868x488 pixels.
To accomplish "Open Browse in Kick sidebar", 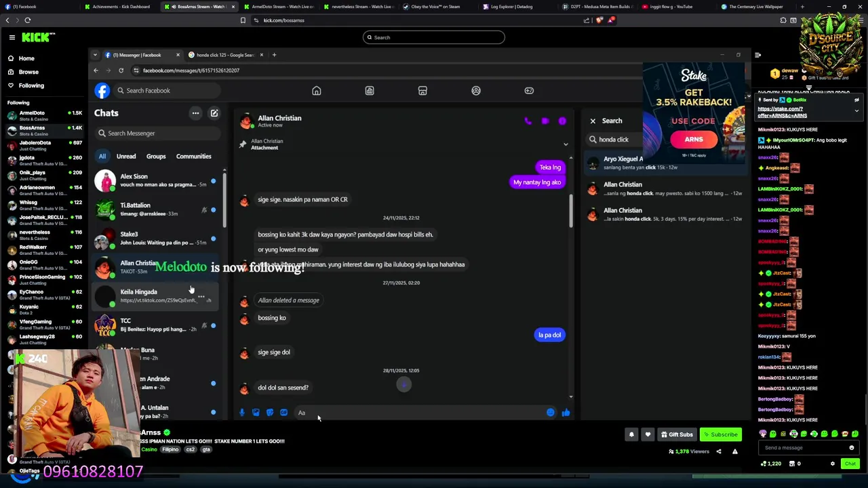I will [x=28, y=72].
